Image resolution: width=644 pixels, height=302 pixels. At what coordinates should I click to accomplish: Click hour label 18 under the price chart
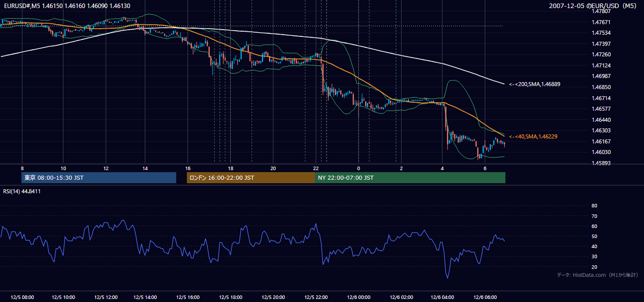point(230,168)
